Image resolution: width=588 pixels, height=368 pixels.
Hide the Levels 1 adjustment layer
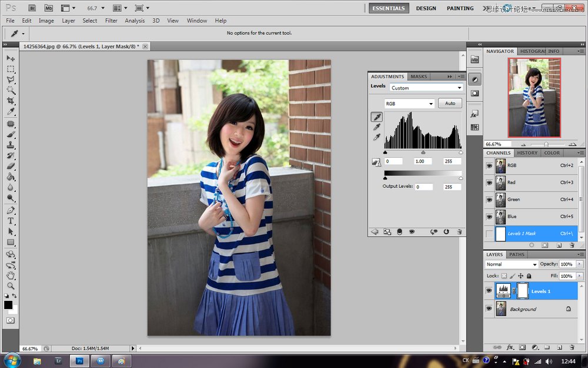pyautogui.click(x=489, y=290)
